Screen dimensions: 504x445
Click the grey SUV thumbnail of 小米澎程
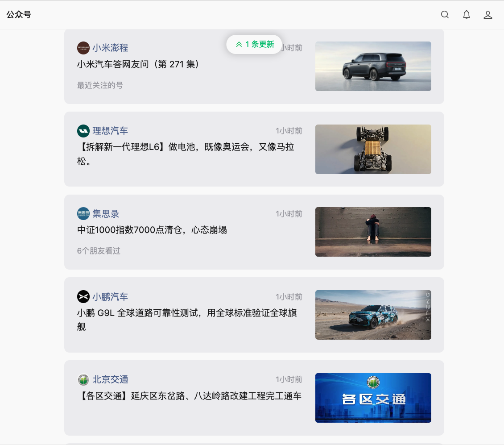tap(373, 67)
